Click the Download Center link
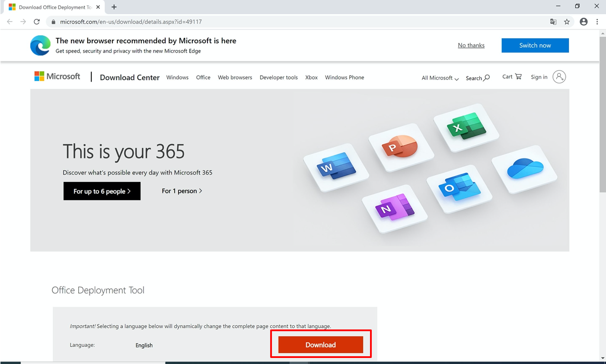Viewport: 606px width, 364px height. pos(130,77)
